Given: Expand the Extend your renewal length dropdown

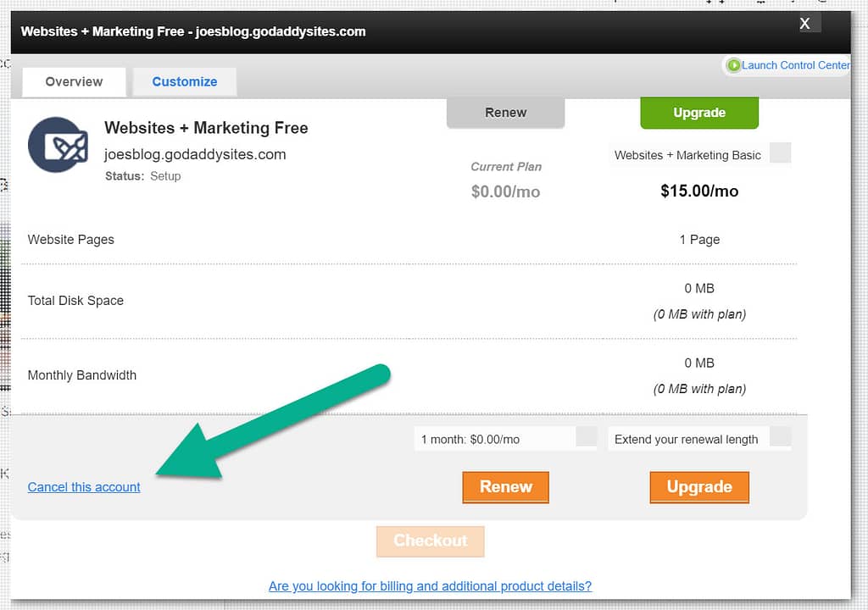Looking at the screenshot, I should tap(780, 438).
